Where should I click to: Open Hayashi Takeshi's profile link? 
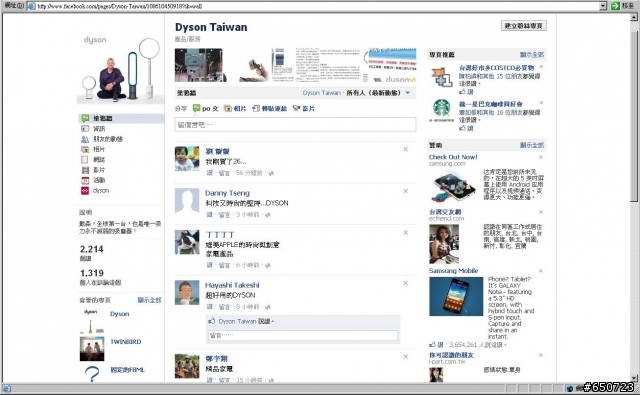pos(232,285)
